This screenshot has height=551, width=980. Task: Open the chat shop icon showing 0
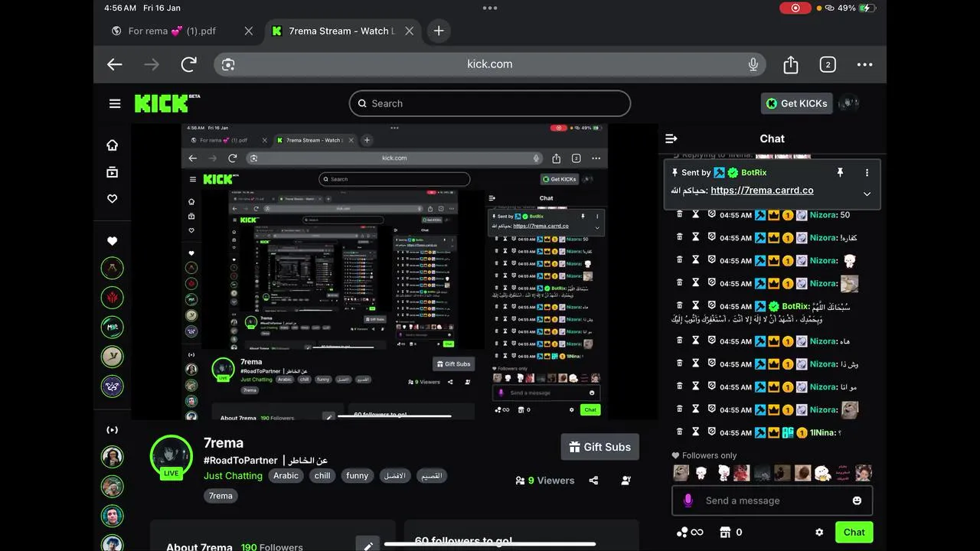click(x=730, y=532)
